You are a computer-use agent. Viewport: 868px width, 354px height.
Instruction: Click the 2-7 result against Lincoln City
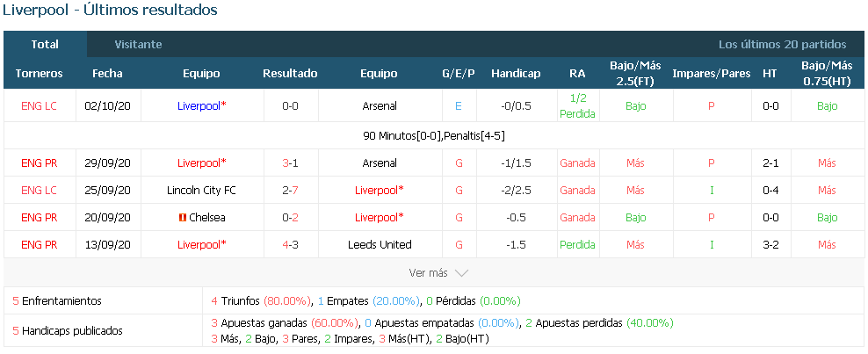(x=290, y=191)
